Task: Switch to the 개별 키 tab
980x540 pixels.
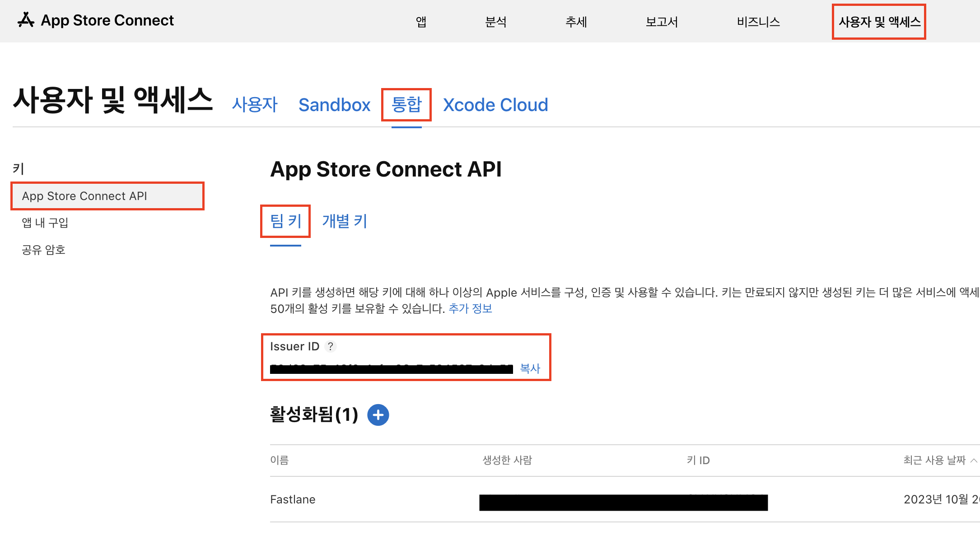Action: click(x=345, y=221)
